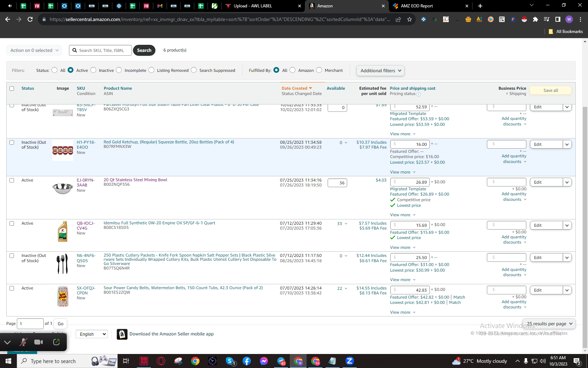Image resolution: width=588 pixels, height=368 pixels.
Task: Toggle the camera in meeting toolbar
Action: coord(38,342)
